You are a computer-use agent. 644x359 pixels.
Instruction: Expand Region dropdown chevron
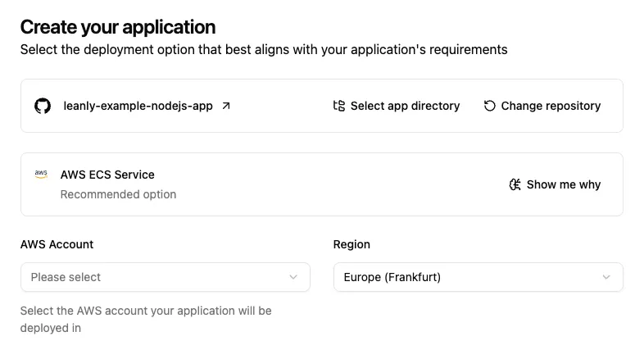[606, 277]
